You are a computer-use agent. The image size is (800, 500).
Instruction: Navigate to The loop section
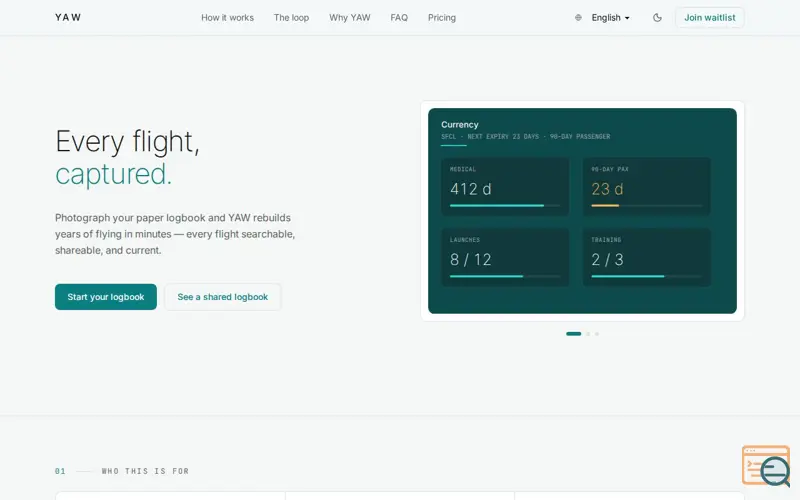point(291,18)
